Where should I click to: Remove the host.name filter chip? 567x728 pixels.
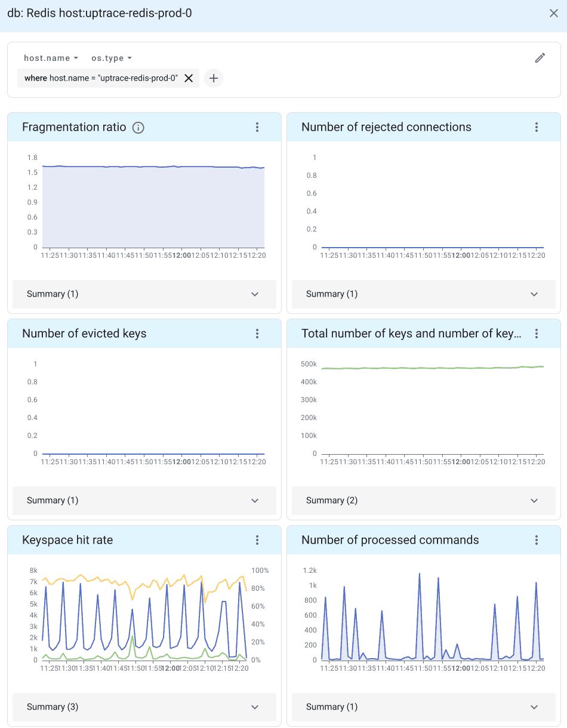click(x=189, y=78)
